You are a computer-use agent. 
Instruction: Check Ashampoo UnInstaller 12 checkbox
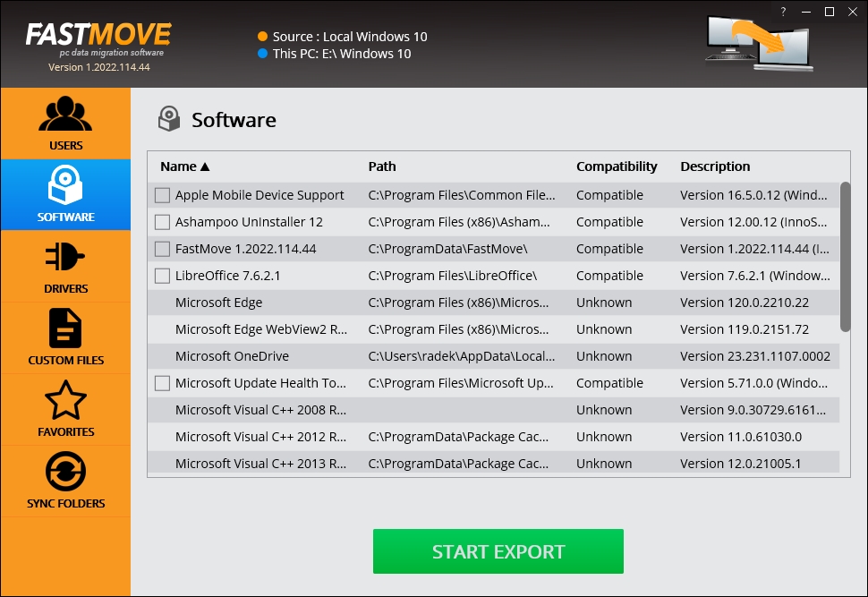click(x=162, y=222)
